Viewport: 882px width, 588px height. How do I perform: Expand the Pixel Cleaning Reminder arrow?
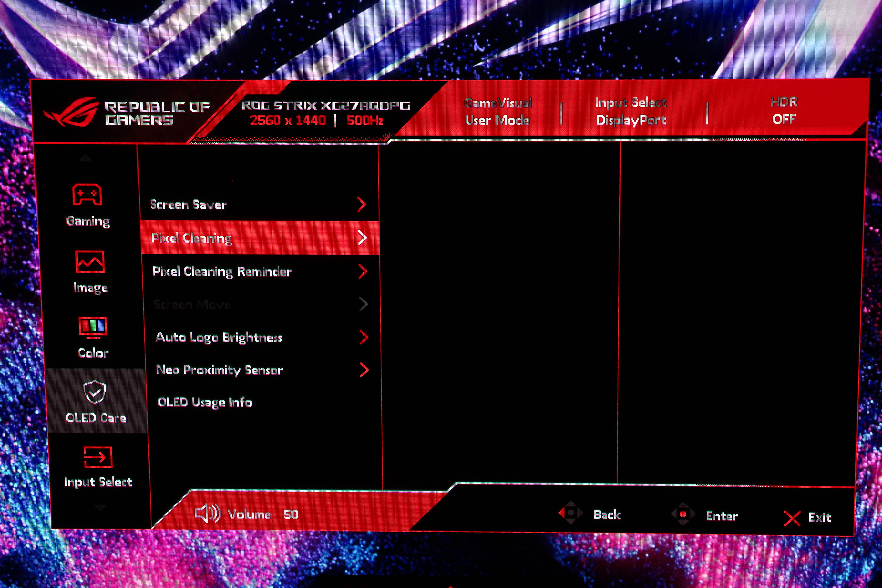click(363, 271)
